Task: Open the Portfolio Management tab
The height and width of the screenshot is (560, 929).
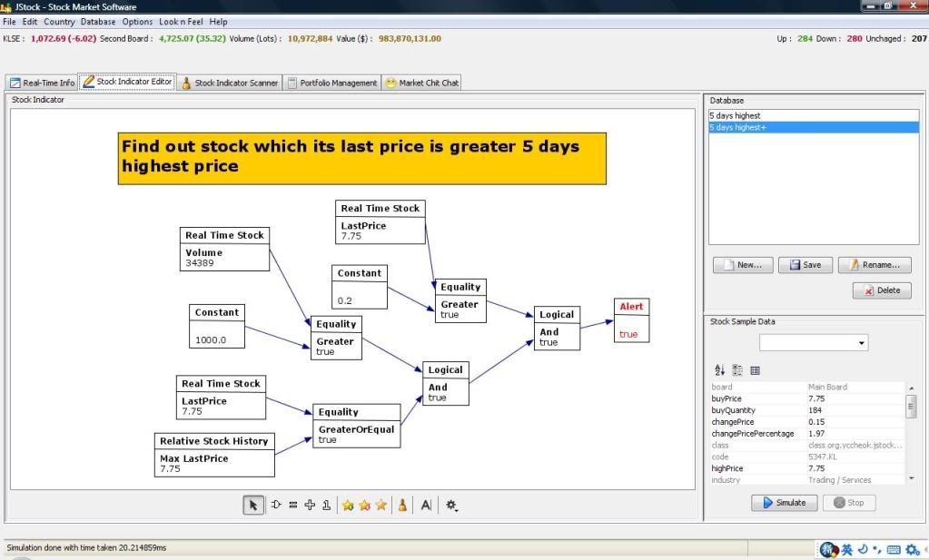Action: (x=331, y=83)
